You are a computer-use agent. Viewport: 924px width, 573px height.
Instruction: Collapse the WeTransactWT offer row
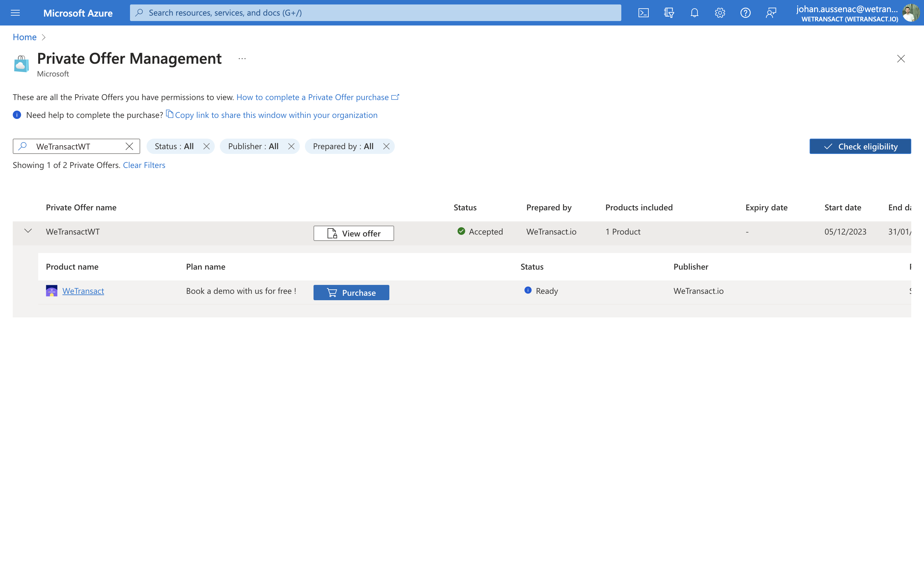tap(28, 231)
